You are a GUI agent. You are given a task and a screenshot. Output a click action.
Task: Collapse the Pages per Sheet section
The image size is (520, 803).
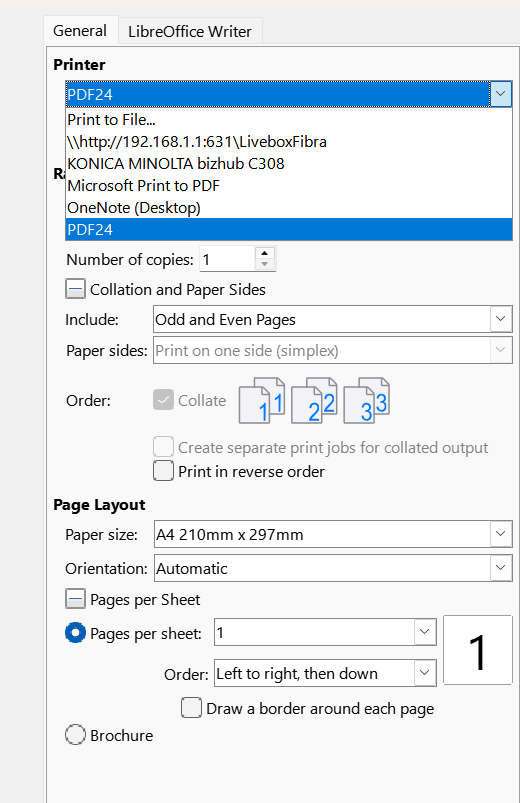coord(75,599)
